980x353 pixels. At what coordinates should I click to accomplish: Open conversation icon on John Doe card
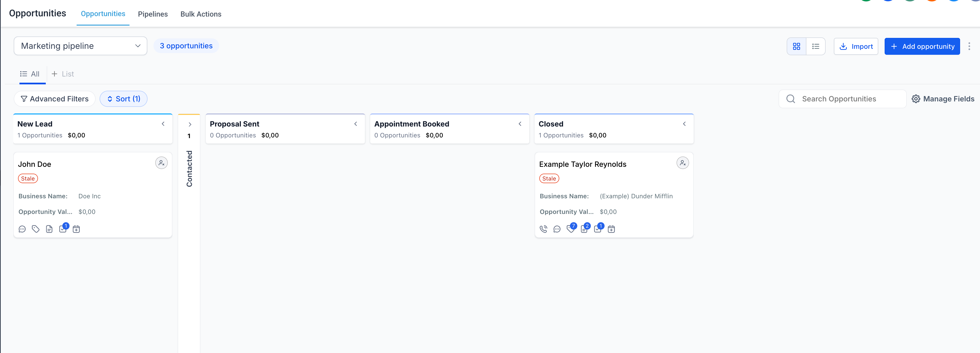click(22, 229)
